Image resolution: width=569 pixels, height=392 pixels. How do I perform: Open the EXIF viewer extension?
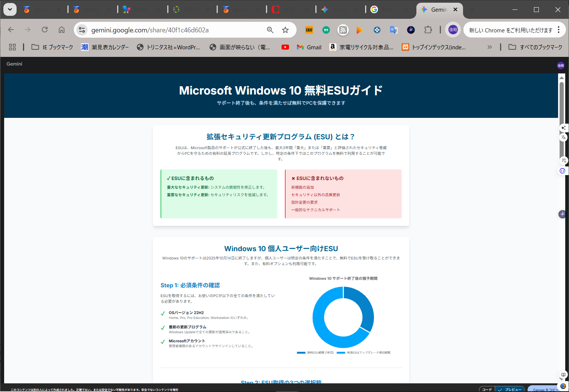[309, 30]
